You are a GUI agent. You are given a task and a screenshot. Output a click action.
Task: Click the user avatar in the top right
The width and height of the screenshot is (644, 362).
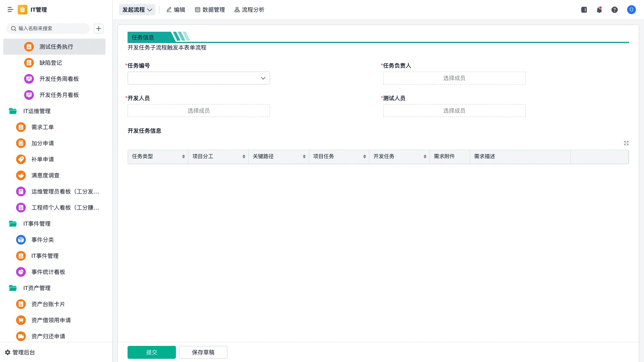631,10
